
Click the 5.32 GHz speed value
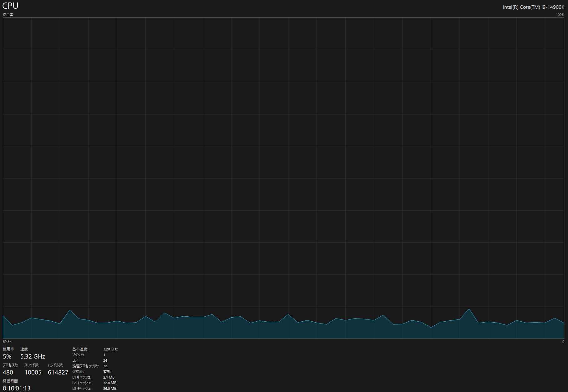coord(33,356)
